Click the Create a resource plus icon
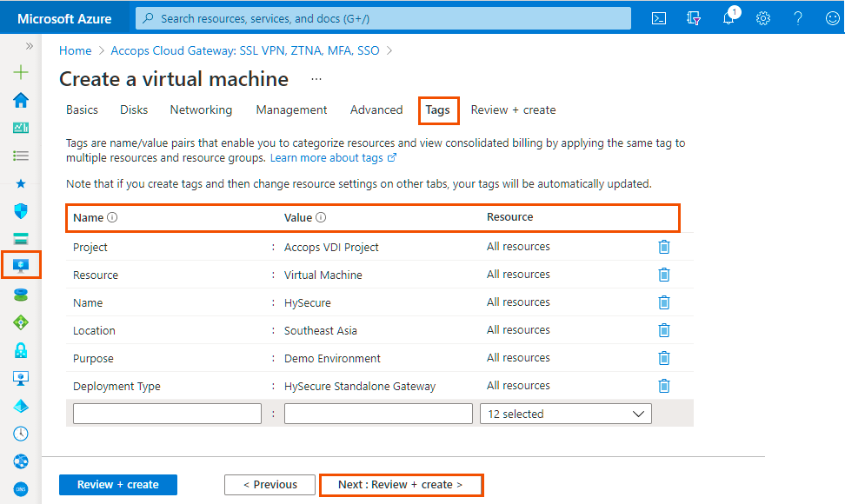The height and width of the screenshot is (504, 845). click(21, 72)
